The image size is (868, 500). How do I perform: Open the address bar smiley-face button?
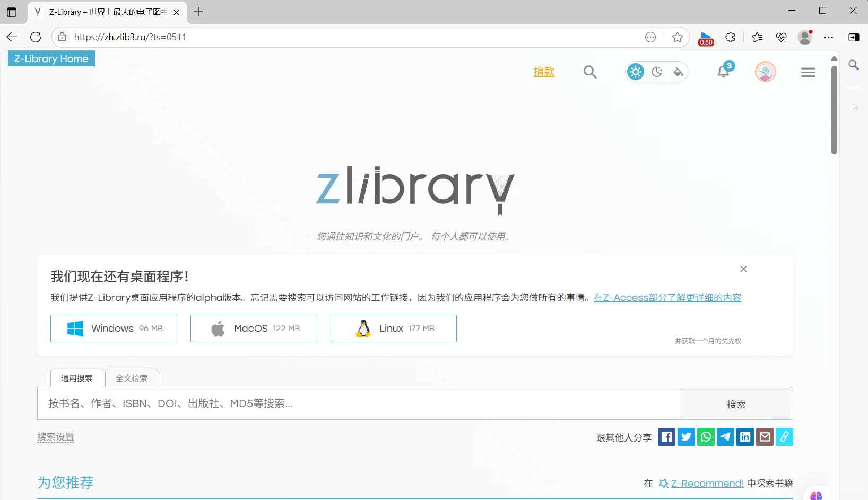click(650, 37)
